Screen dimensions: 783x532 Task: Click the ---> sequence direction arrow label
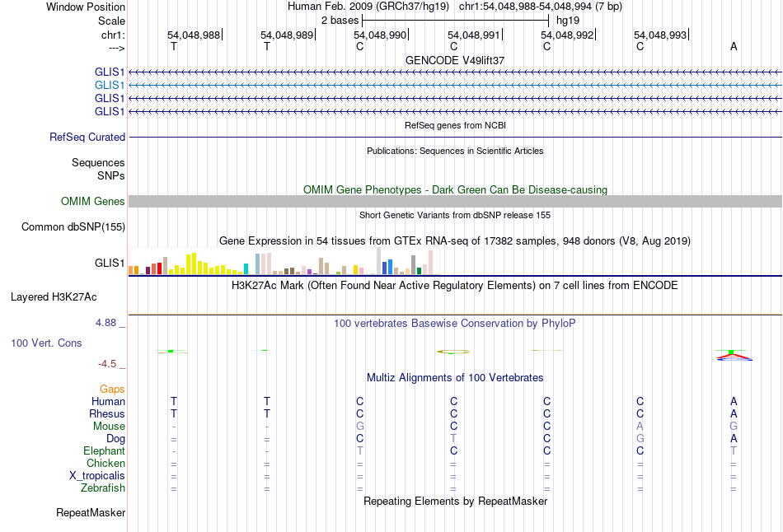pos(116,48)
